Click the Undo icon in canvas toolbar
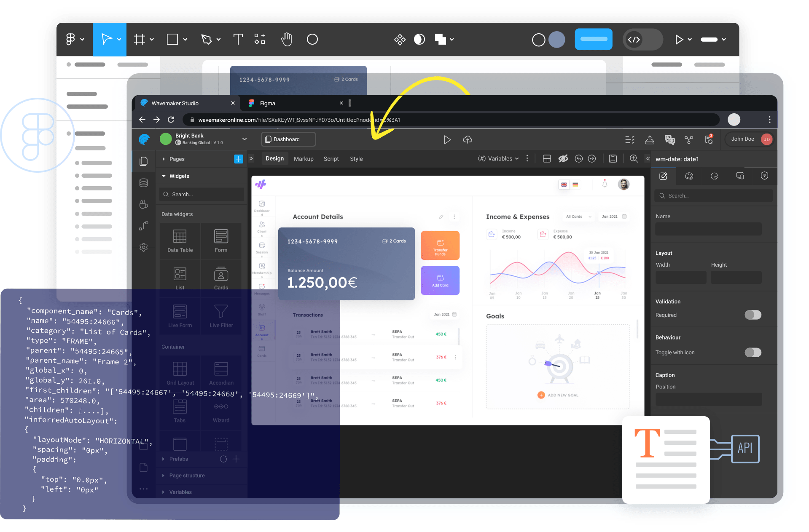 tap(579, 159)
